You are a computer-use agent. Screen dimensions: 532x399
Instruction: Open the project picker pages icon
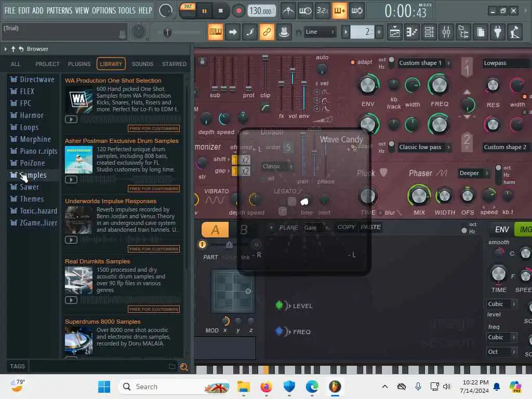[x=481, y=32]
